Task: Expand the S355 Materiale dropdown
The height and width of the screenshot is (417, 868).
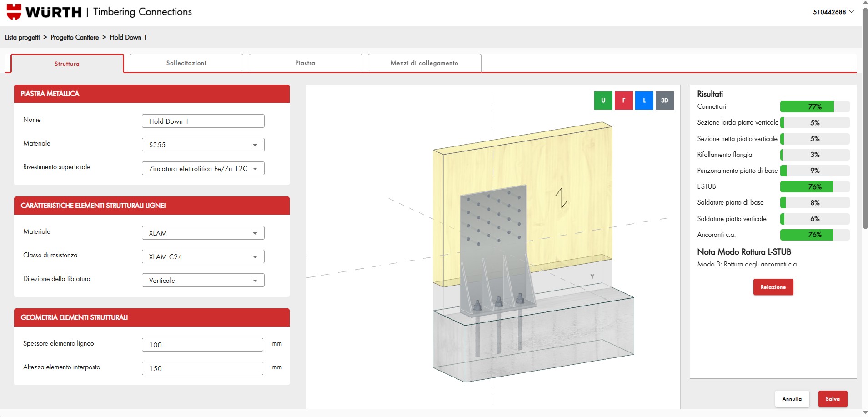Action: 203,145
